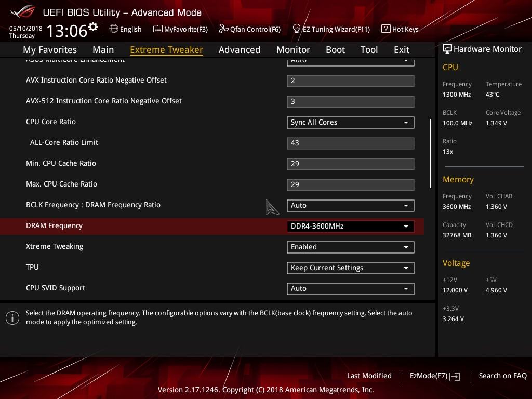Click the Qfan Control fan icon
The width and height of the screenshot is (532, 399).
point(223,29)
